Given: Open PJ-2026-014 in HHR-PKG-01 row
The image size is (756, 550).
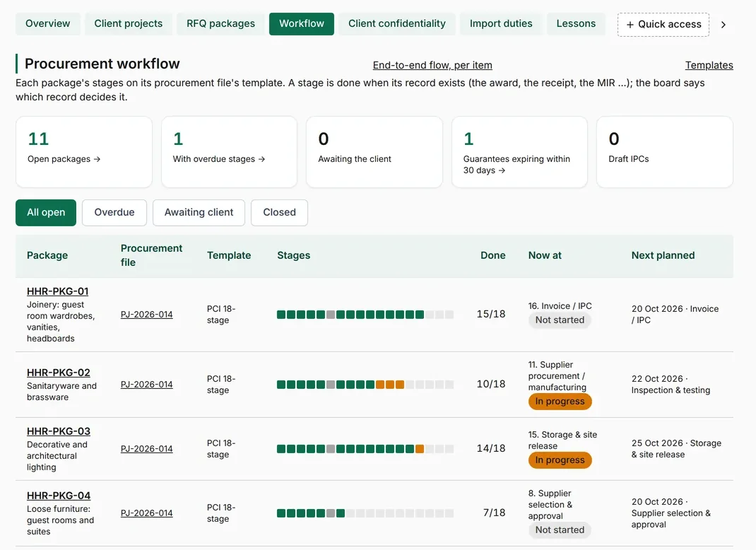Looking at the screenshot, I should pos(146,315).
